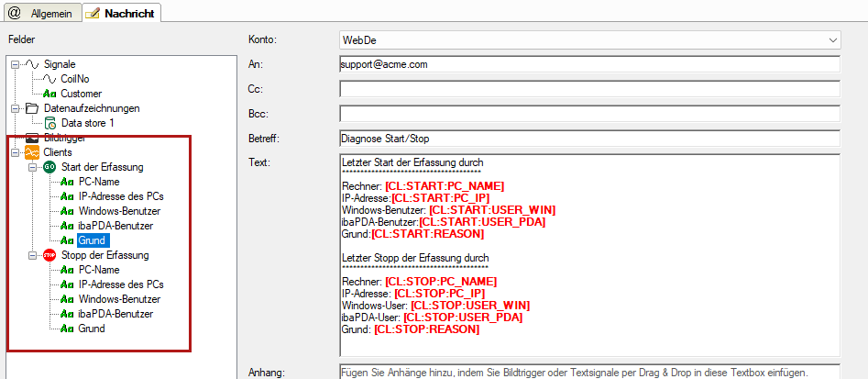The height and width of the screenshot is (379, 868).
Task: Select Windows-Benutzer under Stopp der Erfassung
Action: (x=120, y=299)
